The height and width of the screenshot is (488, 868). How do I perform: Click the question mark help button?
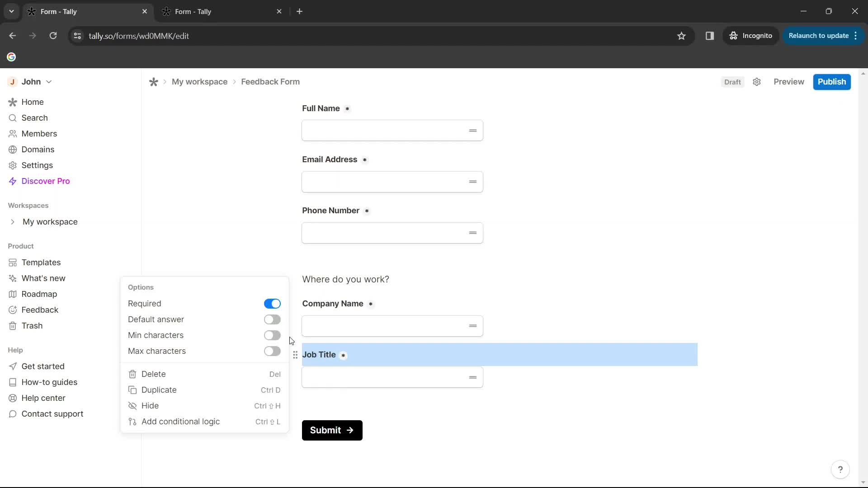point(840,469)
